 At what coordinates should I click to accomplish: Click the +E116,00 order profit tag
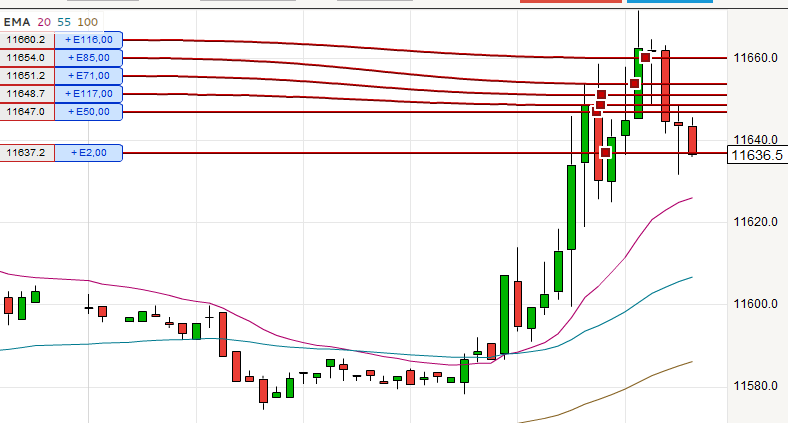(x=88, y=40)
